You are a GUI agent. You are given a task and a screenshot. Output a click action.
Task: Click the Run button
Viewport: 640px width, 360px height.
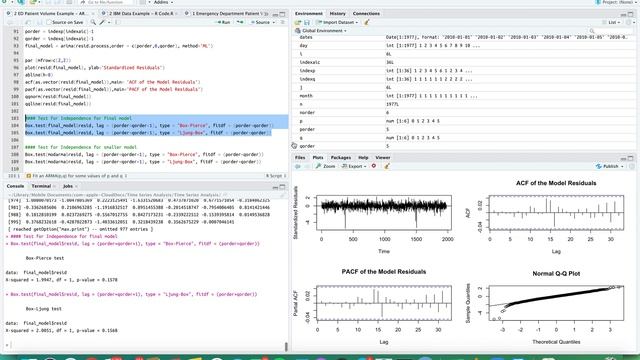coord(223,22)
